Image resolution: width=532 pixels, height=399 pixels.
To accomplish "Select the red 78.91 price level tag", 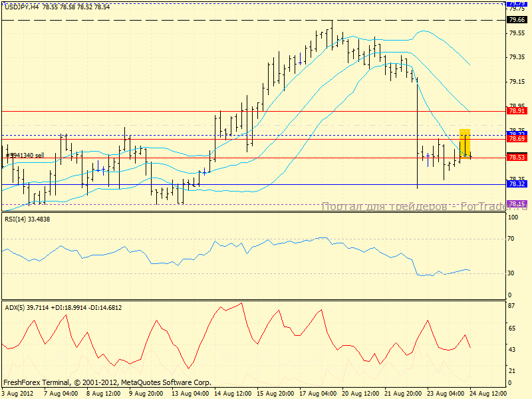I will pos(517,111).
